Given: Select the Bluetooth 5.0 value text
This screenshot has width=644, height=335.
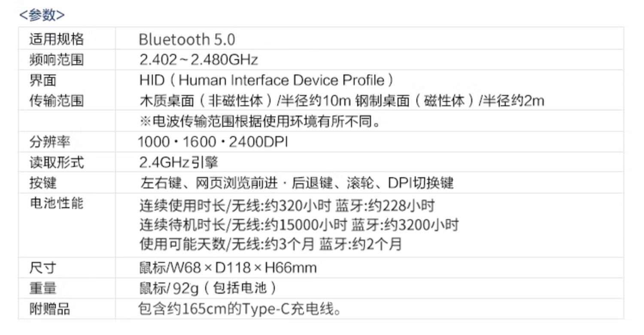Looking at the screenshot, I should (187, 39).
